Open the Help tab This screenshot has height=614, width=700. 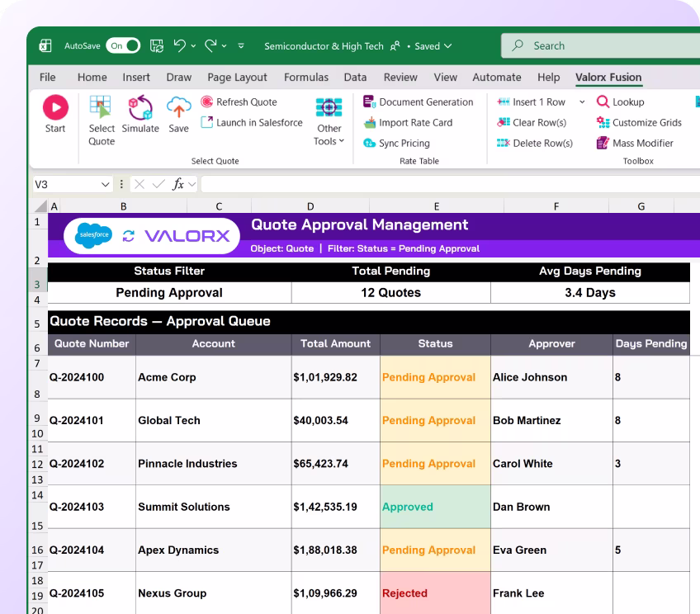pyautogui.click(x=549, y=78)
